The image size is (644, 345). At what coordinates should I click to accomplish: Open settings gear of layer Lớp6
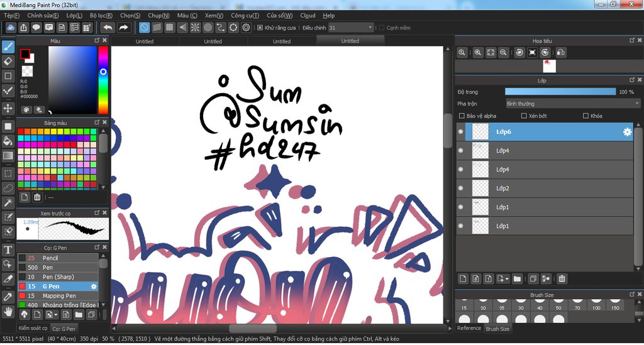pos(627,132)
